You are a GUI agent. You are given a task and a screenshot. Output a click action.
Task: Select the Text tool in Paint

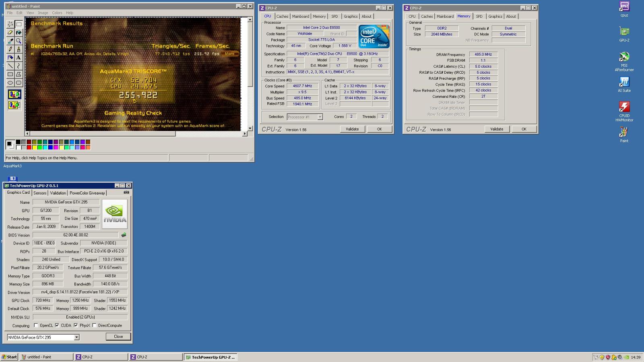coord(19,58)
